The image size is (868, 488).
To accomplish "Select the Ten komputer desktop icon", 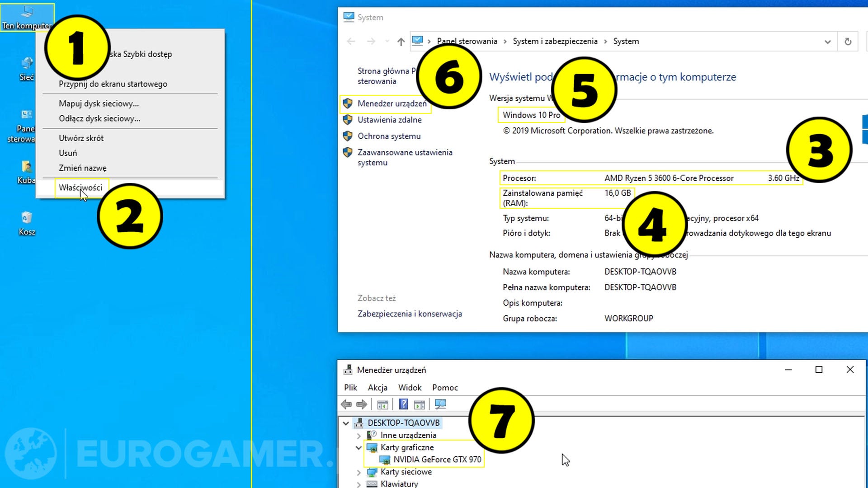I will pos(27,18).
